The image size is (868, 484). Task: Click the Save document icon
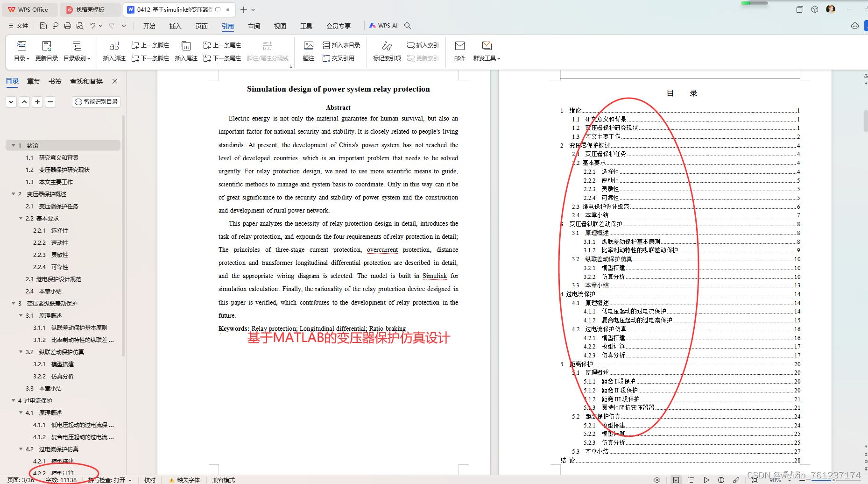[43, 26]
